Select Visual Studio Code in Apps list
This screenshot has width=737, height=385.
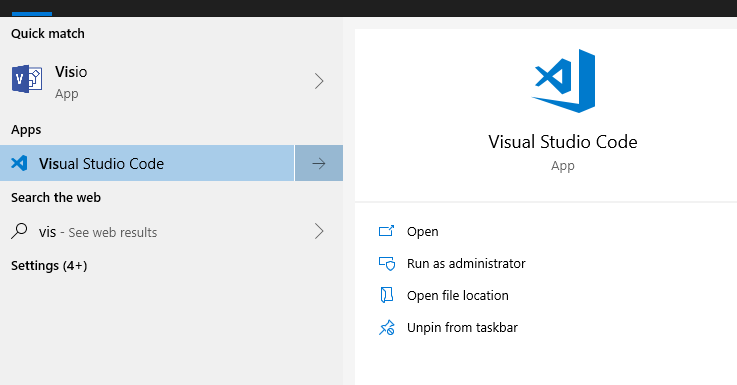pos(147,163)
